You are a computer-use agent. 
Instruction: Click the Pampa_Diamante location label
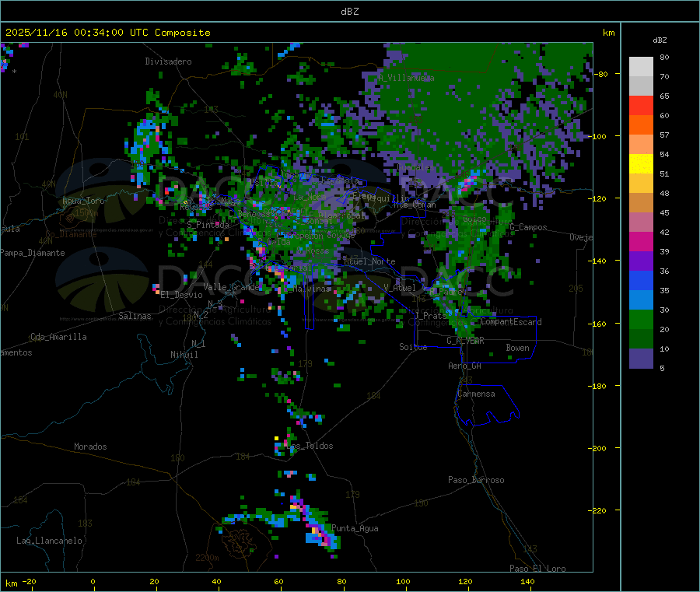(x=32, y=253)
